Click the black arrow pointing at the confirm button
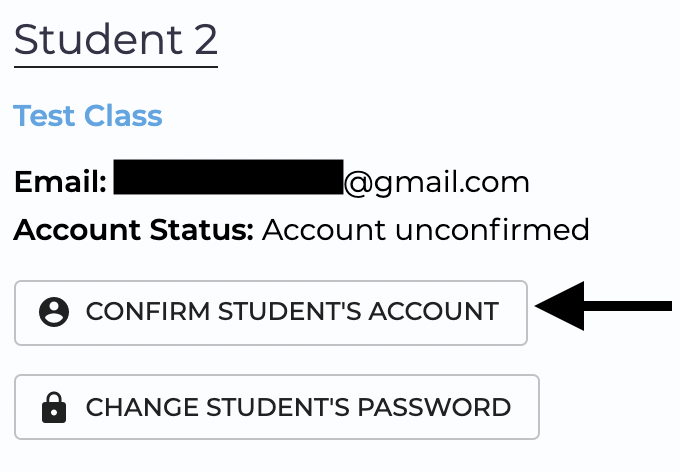Image resolution: width=680 pixels, height=472 pixels. [x=603, y=306]
